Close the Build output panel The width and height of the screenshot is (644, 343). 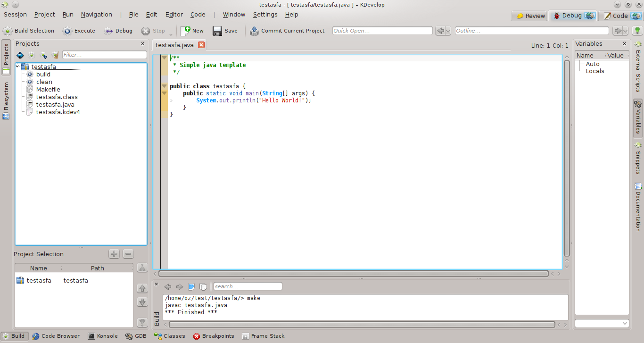click(x=157, y=284)
